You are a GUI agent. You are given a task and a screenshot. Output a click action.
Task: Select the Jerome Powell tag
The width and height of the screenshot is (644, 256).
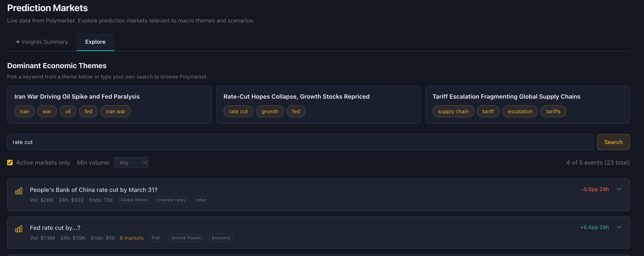(x=186, y=238)
